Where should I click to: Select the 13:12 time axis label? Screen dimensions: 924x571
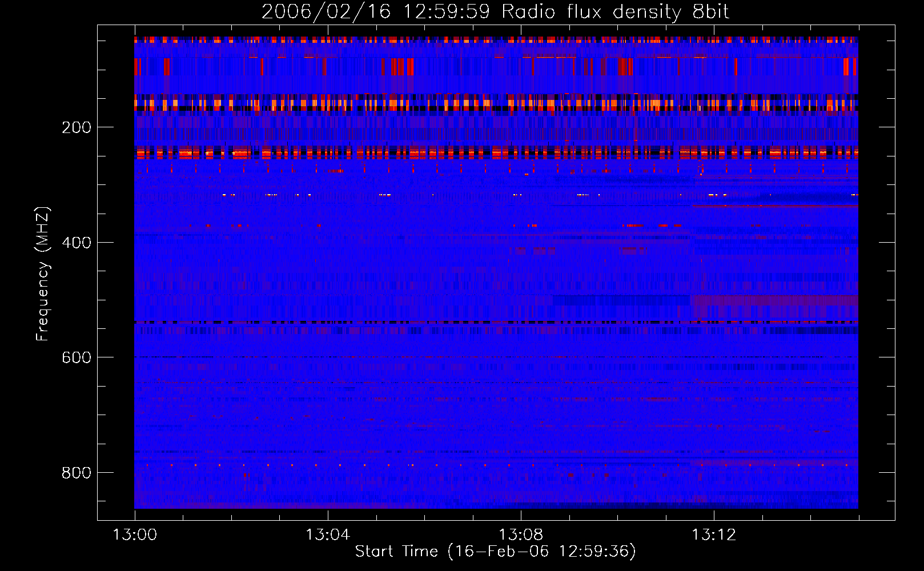coord(714,534)
